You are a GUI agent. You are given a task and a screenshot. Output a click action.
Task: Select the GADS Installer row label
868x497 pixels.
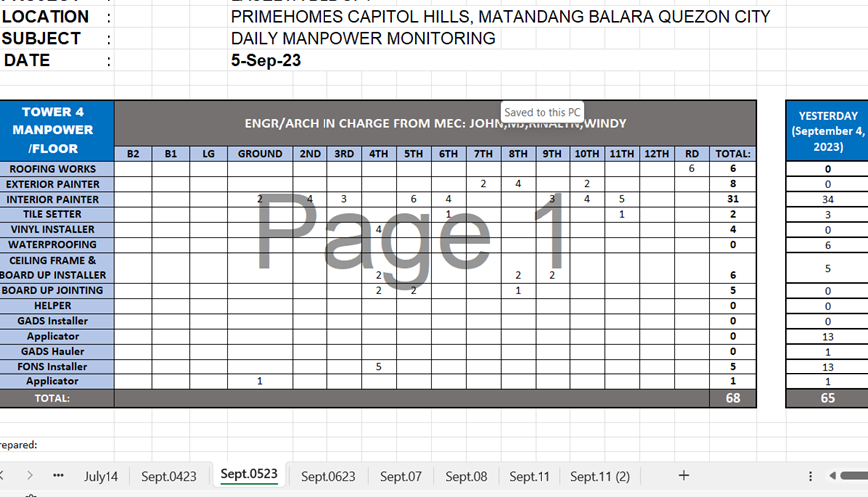point(57,321)
